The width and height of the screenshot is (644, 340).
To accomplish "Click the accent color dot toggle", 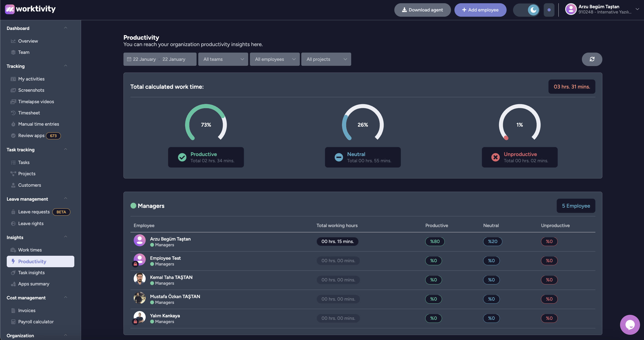I will coord(549,10).
